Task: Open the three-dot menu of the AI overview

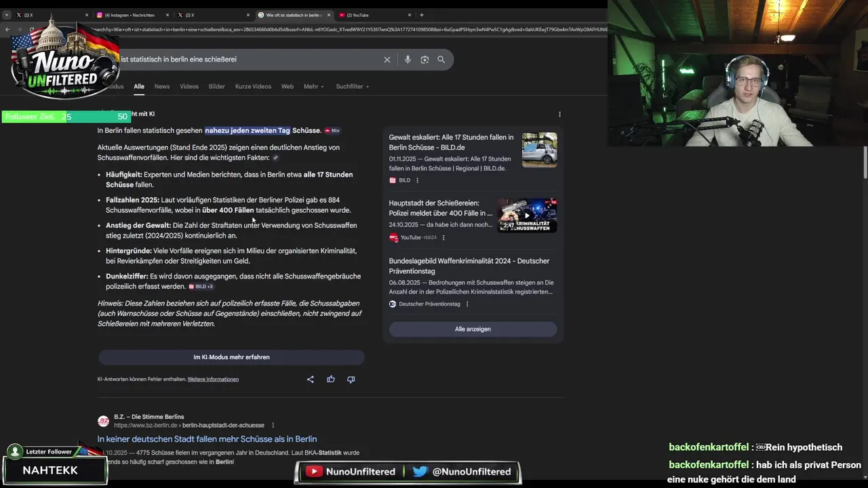Action: (x=559, y=115)
